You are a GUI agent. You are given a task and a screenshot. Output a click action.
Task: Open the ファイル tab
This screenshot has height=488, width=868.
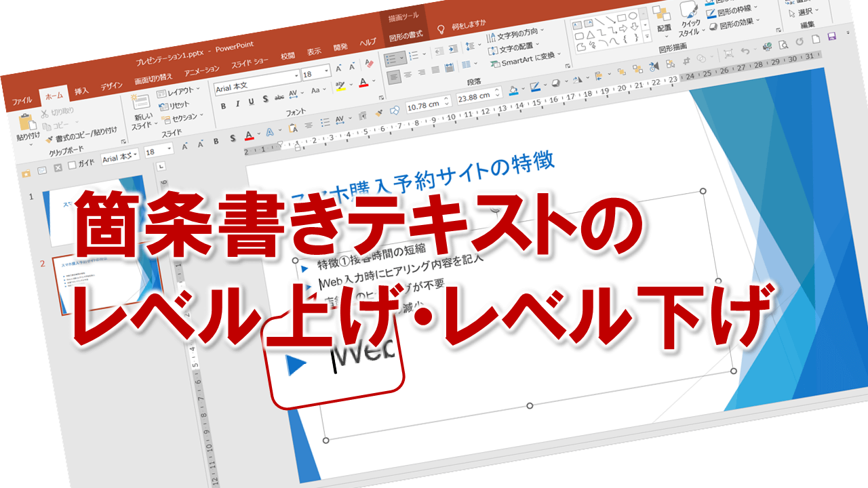[x=22, y=100]
